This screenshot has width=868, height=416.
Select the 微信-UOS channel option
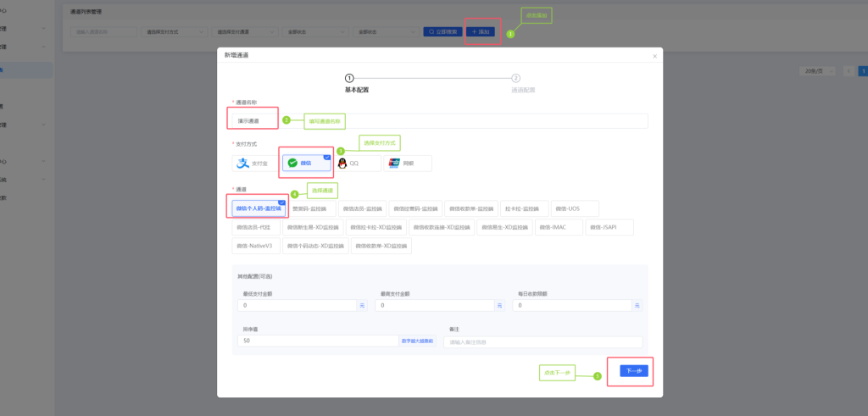tap(575, 208)
